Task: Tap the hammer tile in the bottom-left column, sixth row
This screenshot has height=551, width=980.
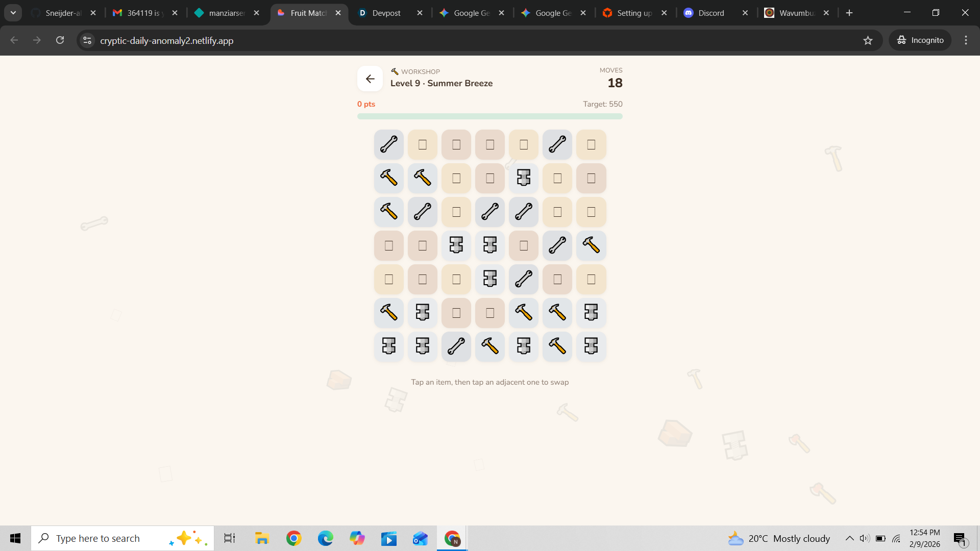Action: (x=388, y=312)
